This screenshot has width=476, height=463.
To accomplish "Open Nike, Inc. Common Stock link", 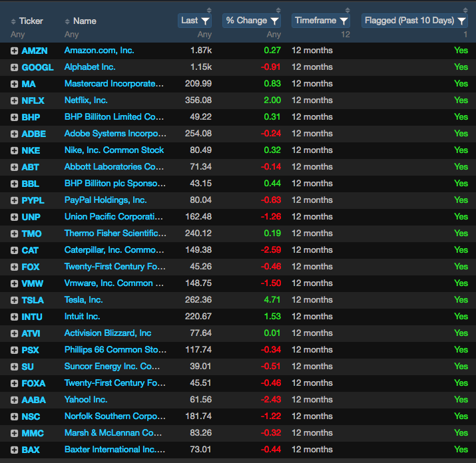I will (x=114, y=150).
